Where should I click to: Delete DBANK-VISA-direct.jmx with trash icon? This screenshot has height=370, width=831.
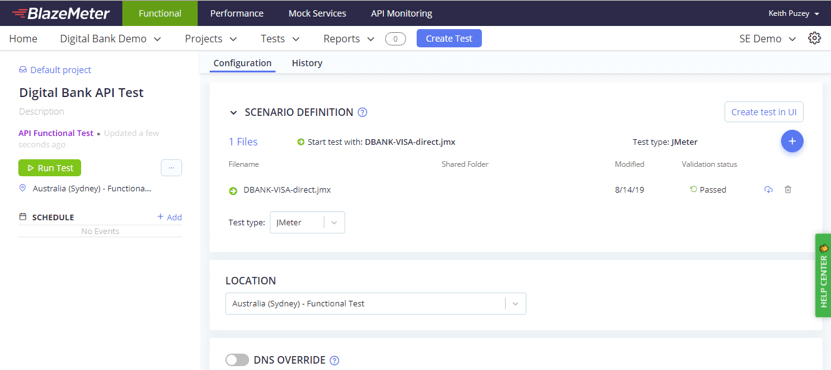(788, 190)
